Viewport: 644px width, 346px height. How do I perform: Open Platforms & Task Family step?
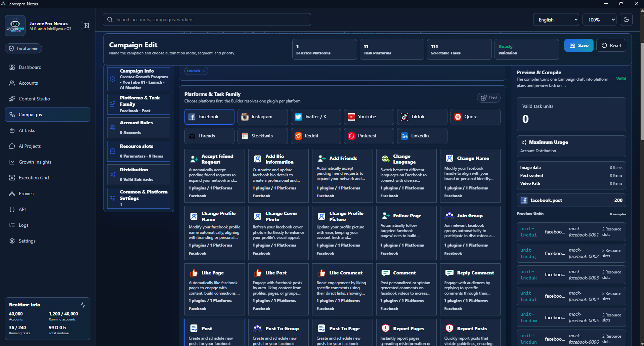pyautogui.click(x=139, y=104)
